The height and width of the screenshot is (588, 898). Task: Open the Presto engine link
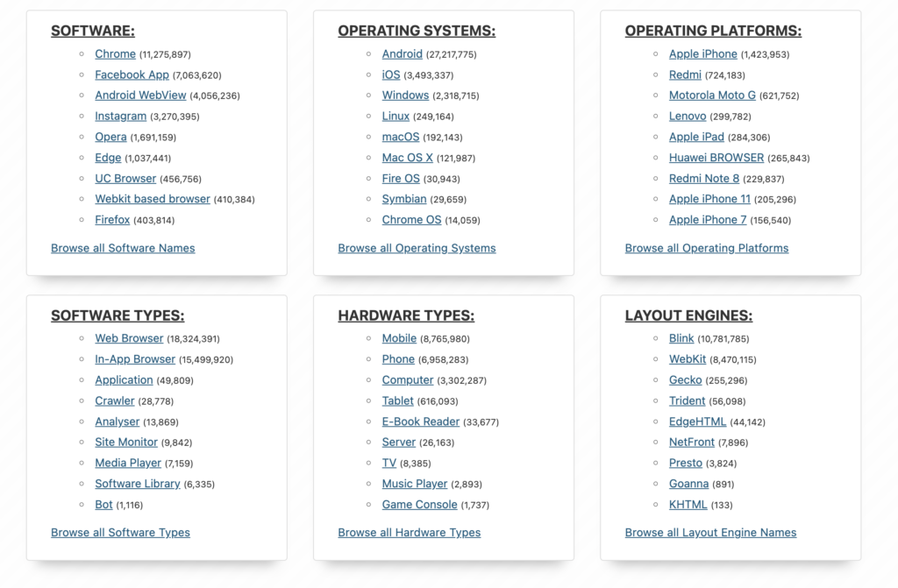pyautogui.click(x=686, y=463)
